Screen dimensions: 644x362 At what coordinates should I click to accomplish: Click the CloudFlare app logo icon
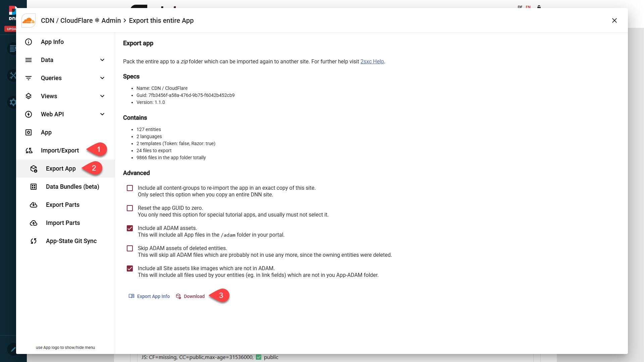[29, 20]
